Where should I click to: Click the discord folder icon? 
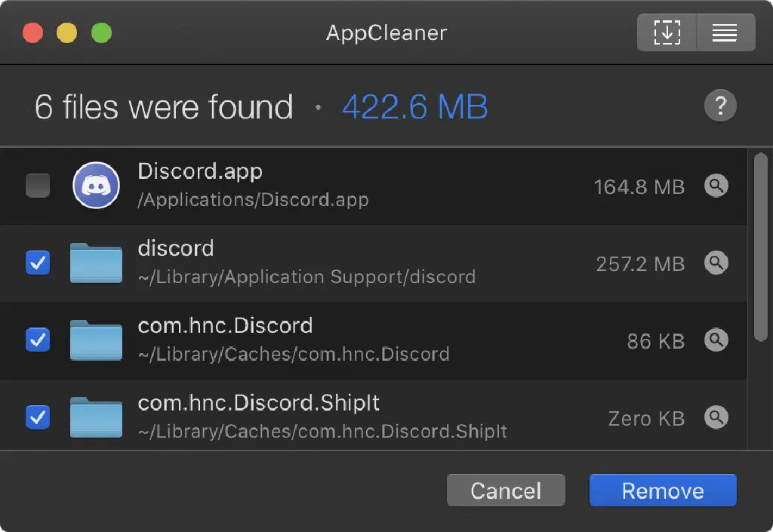point(96,263)
